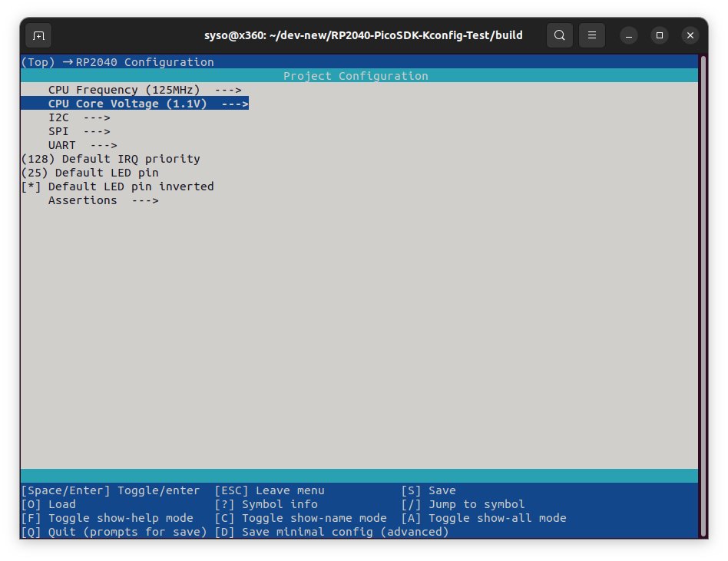Click the Save shortcut in the footer
Viewport: 728px width, 561px height.
point(429,490)
